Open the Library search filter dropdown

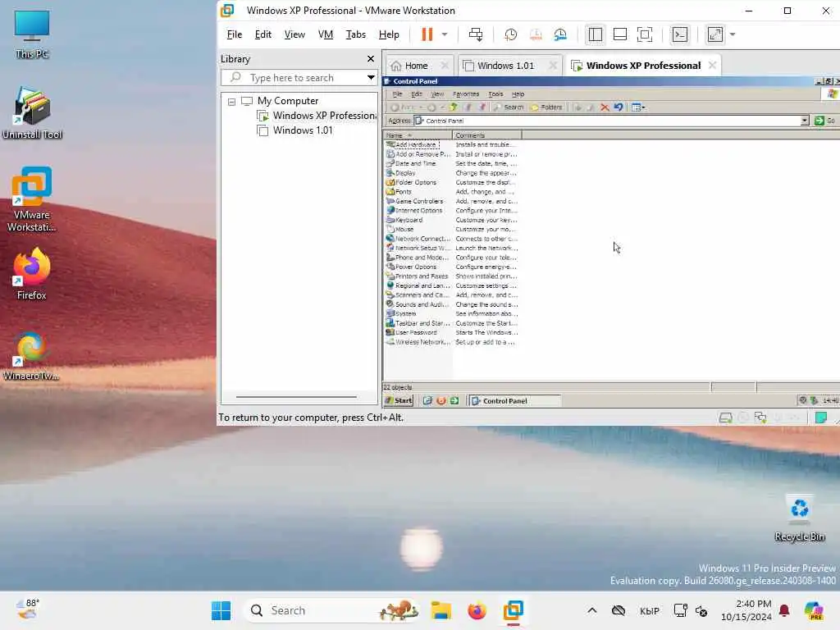371,78
